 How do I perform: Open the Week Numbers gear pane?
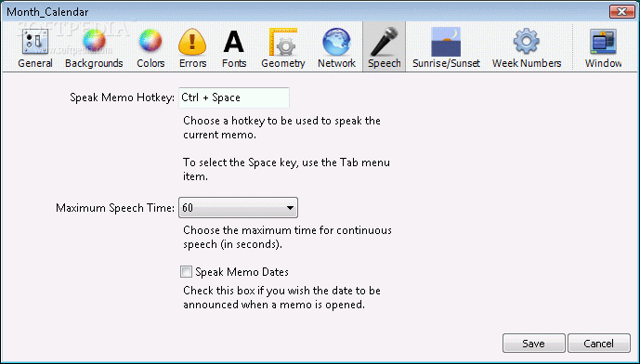click(x=527, y=47)
